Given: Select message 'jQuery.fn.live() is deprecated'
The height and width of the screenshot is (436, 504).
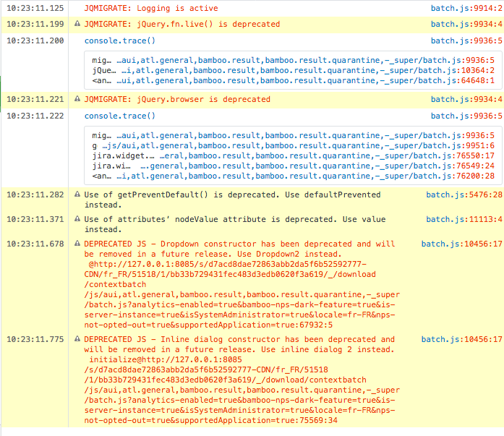Looking at the screenshot, I should pos(182,24).
